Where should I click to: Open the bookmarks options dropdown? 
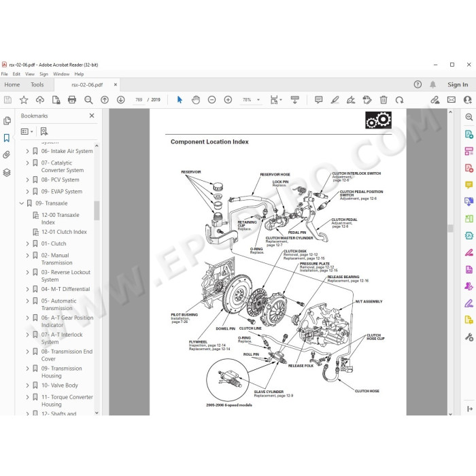click(x=27, y=131)
